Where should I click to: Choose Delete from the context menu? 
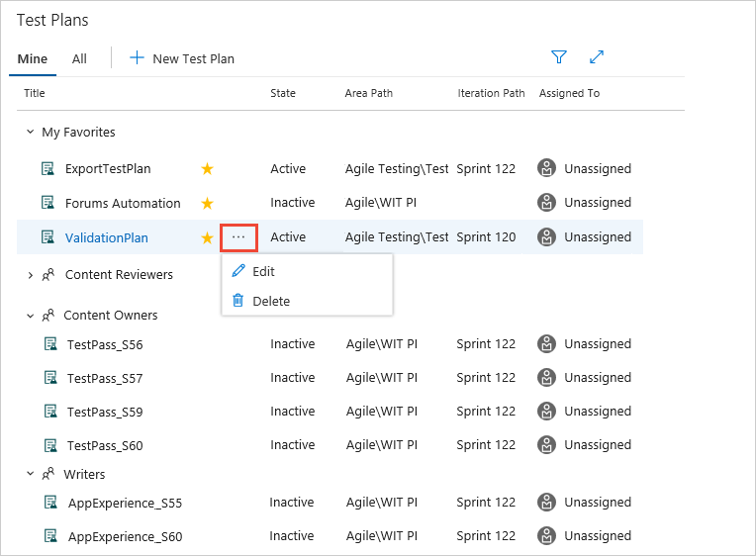click(270, 301)
